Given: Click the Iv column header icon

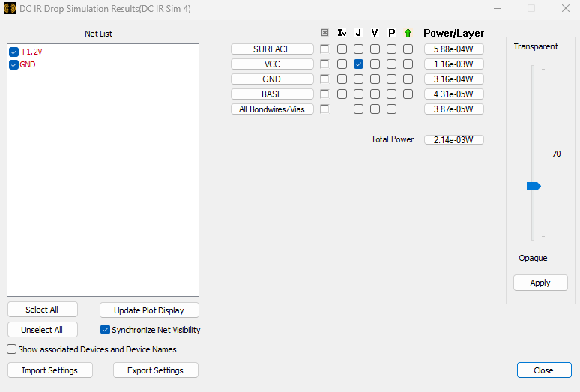Looking at the screenshot, I should pos(342,33).
